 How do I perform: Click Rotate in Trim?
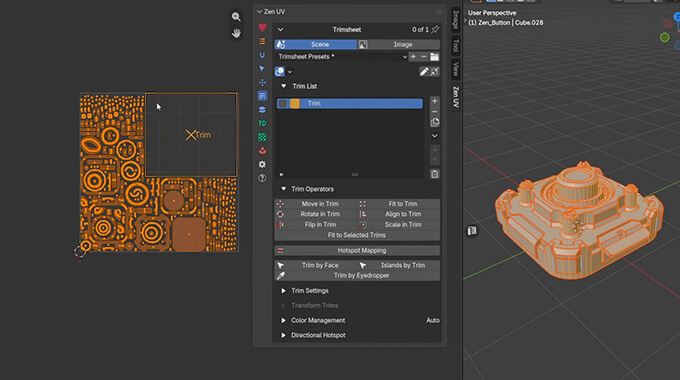tap(316, 214)
